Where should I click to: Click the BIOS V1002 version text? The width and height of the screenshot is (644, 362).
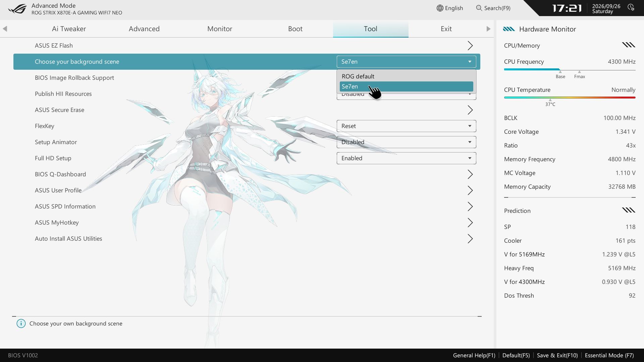(x=23, y=355)
